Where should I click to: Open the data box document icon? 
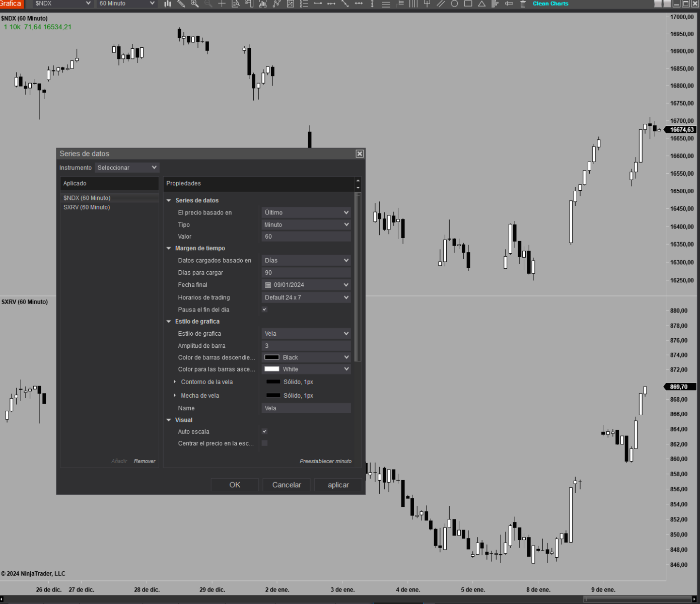tap(235, 4)
